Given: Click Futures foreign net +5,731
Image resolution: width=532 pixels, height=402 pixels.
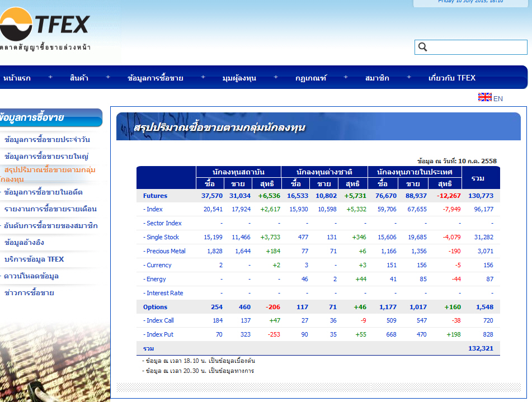Looking at the screenshot, I should 355,196.
